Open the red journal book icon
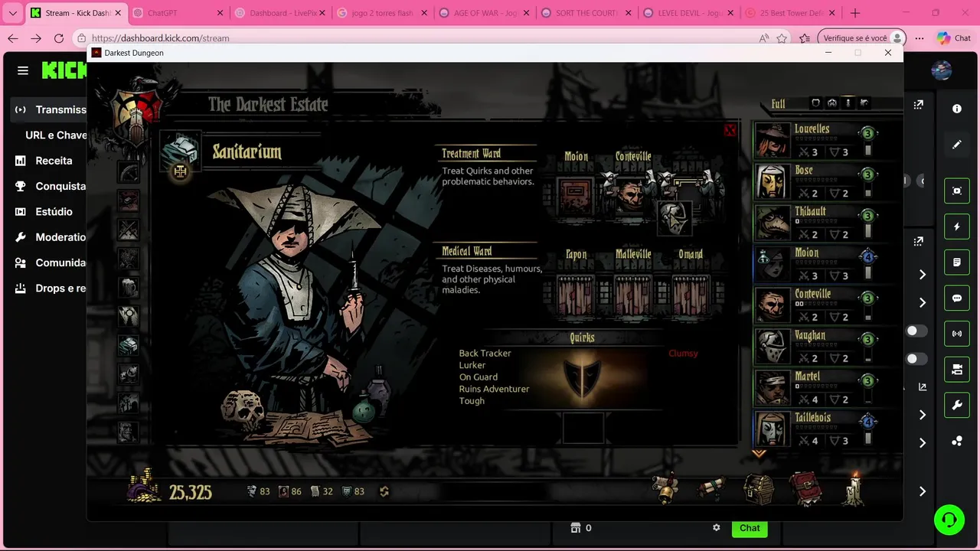This screenshot has height=551, width=980. coord(805,488)
